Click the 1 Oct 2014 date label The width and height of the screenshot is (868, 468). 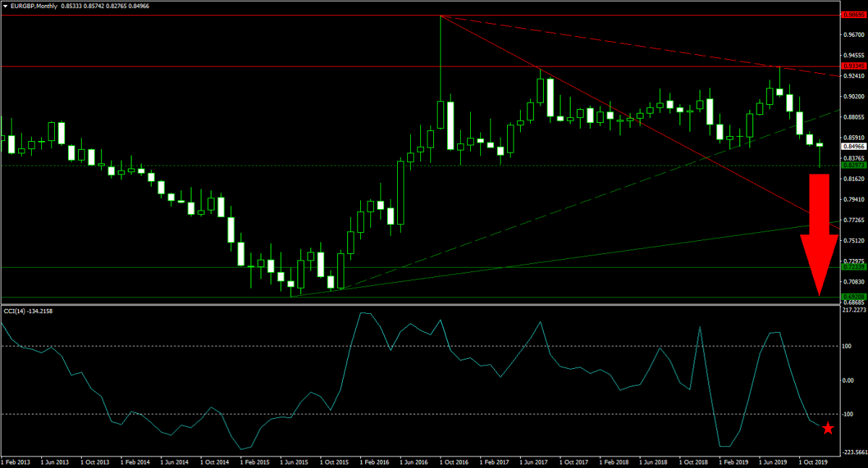tap(215, 461)
